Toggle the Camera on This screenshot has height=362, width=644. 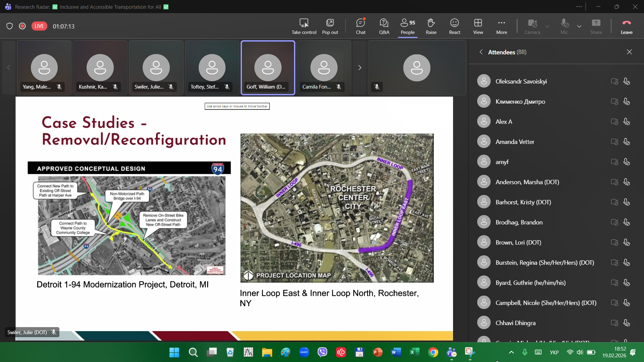[532, 26]
